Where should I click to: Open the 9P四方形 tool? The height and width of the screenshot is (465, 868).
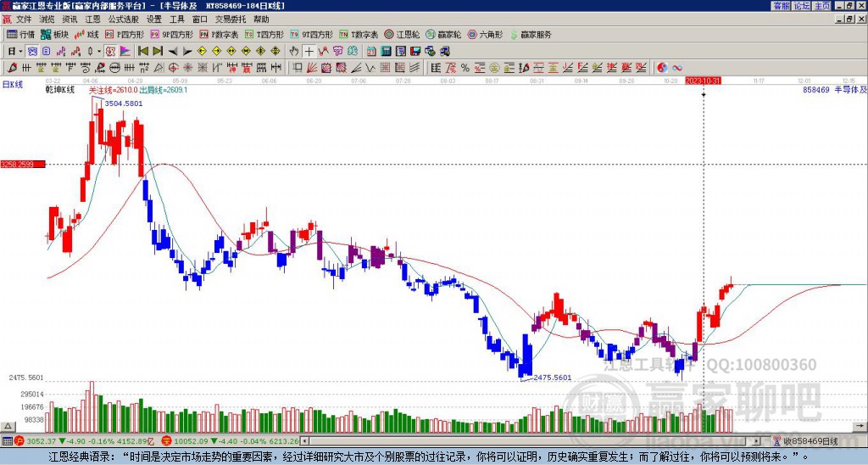click(x=171, y=34)
